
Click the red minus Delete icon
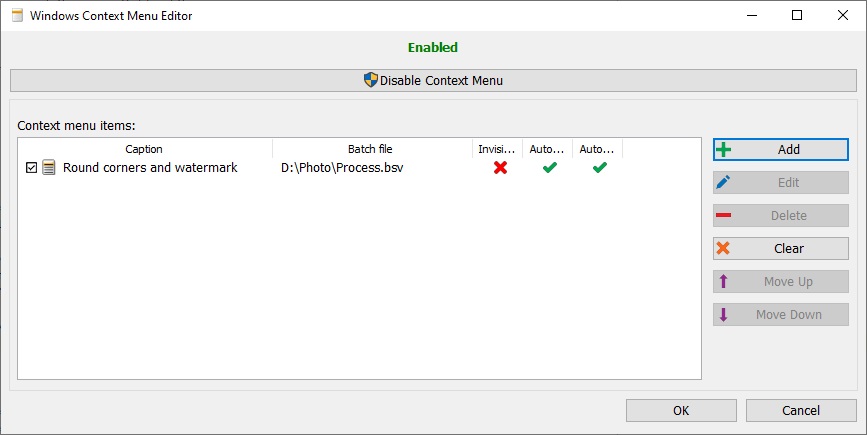724,216
